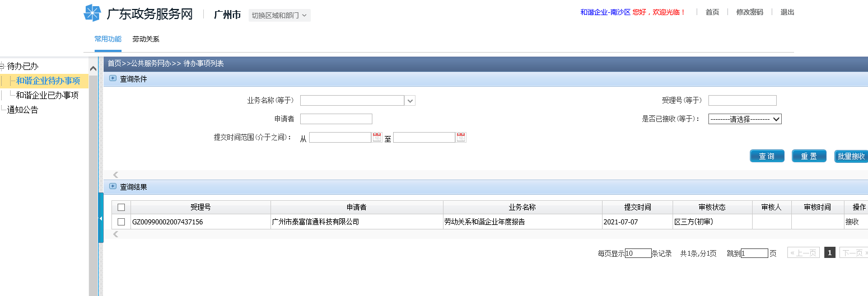Focus the 每页显示 records count field
The image size is (868, 296).
tap(638, 253)
